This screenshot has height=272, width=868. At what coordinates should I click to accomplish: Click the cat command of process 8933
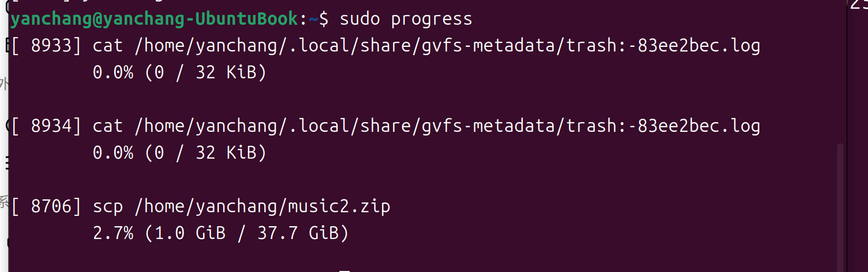click(x=107, y=46)
